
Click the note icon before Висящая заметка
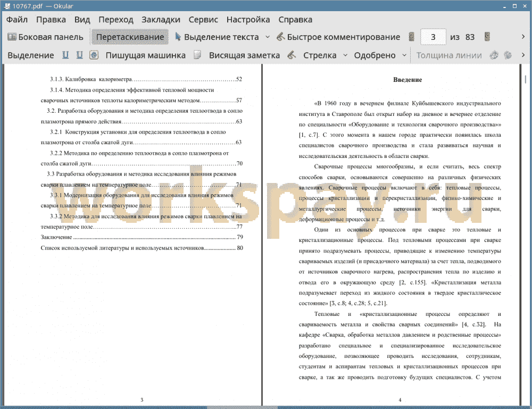197,55
